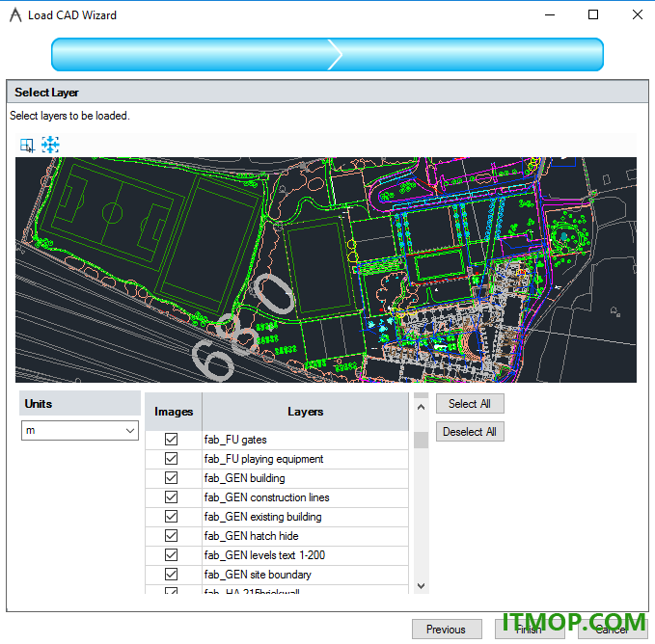Select fab_GEN site boundary layer name
The width and height of the screenshot is (655, 644).
[x=258, y=575]
